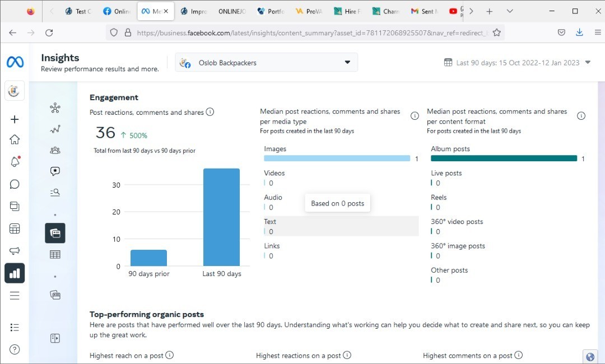Click info icon beside Post reactions, comments and shares
This screenshot has height=364, width=605.
coord(210,112)
